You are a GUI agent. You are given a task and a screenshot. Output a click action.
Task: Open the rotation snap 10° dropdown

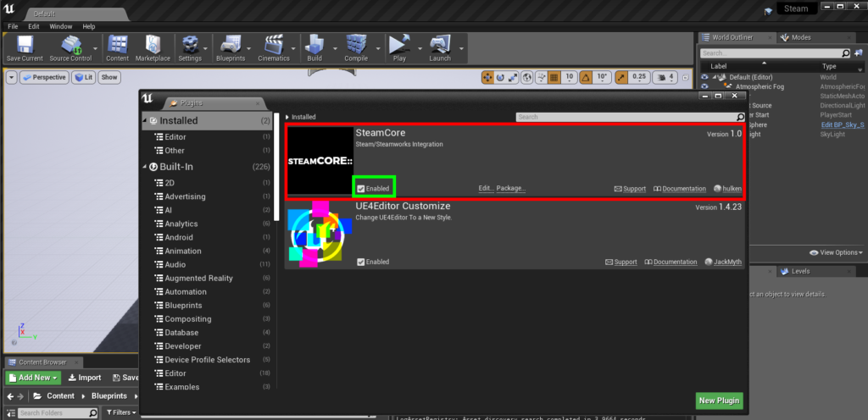601,77
